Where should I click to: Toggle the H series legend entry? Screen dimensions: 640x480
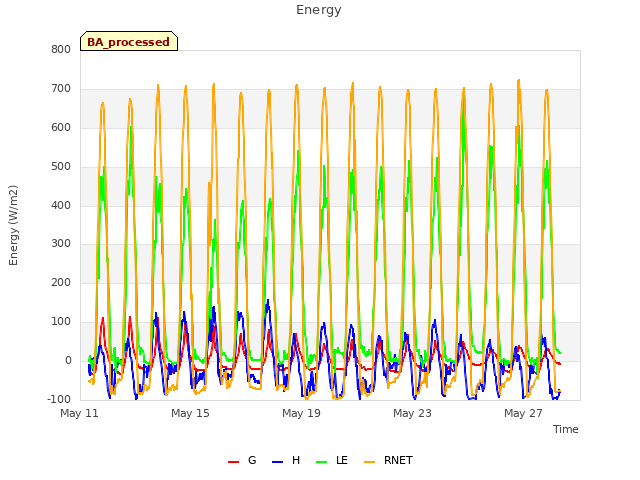pyautogui.click(x=286, y=460)
